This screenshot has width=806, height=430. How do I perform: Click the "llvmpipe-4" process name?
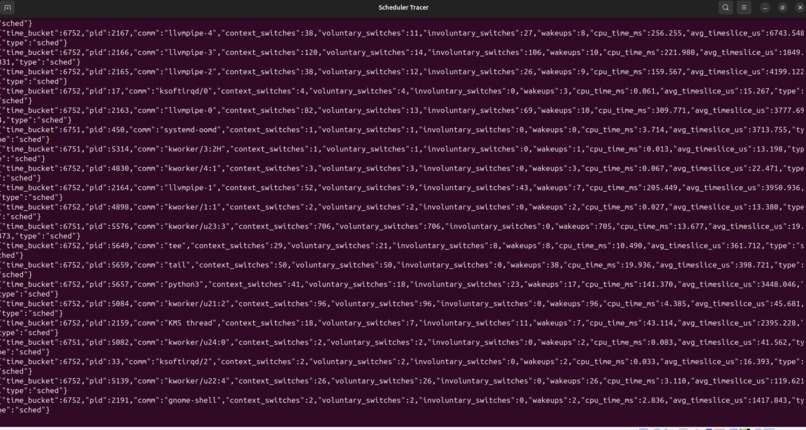(x=190, y=33)
